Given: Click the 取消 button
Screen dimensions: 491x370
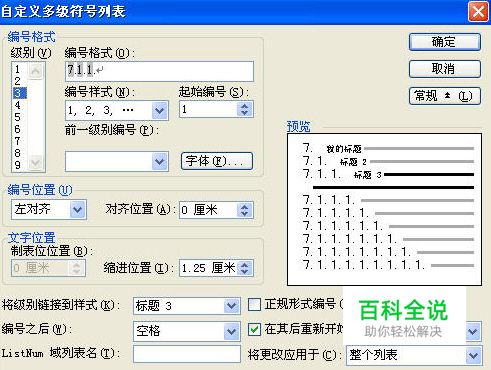Looking at the screenshot, I should coord(445,69).
